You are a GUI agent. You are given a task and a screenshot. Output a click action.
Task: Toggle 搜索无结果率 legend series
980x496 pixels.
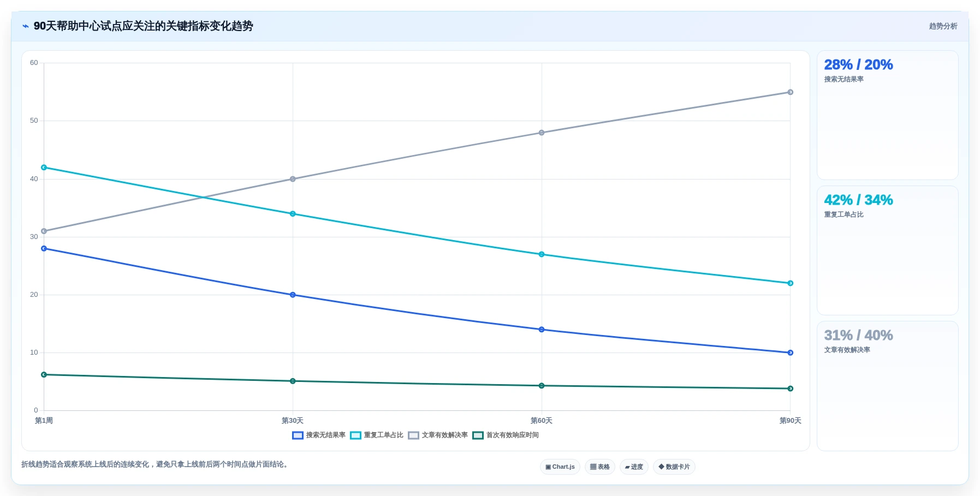point(319,435)
